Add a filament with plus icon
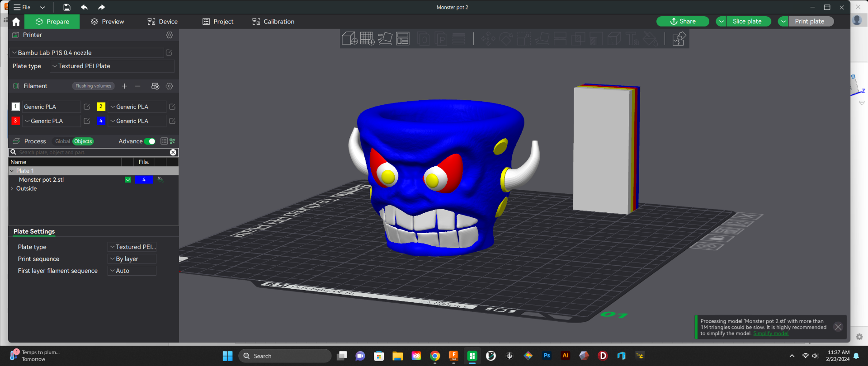This screenshot has height=366, width=868. [124, 86]
